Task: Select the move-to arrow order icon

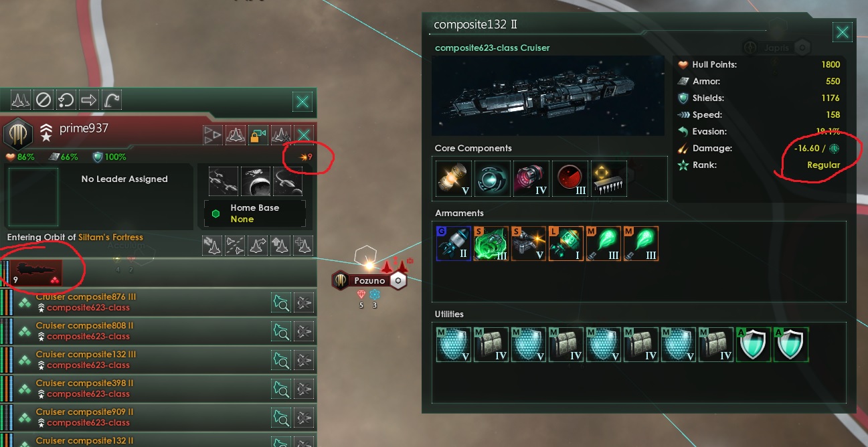Action: [x=88, y=100]
